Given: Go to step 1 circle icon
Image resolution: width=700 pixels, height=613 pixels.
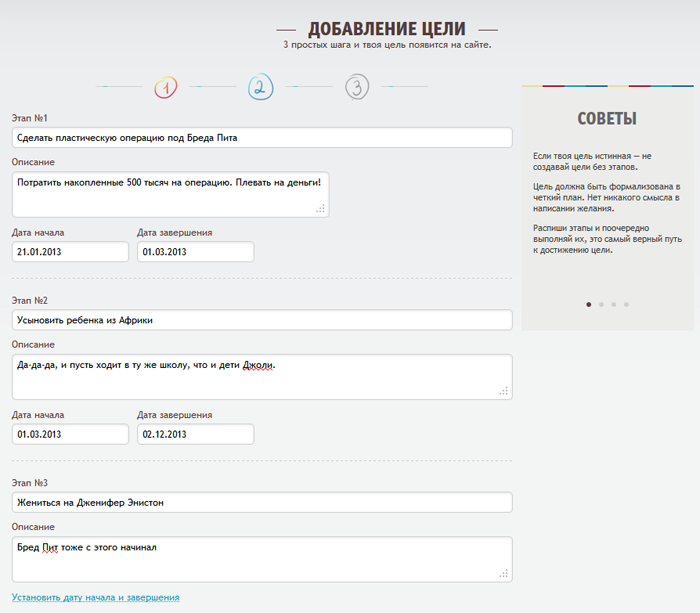Looking at the screenshot, I should 166,87.
